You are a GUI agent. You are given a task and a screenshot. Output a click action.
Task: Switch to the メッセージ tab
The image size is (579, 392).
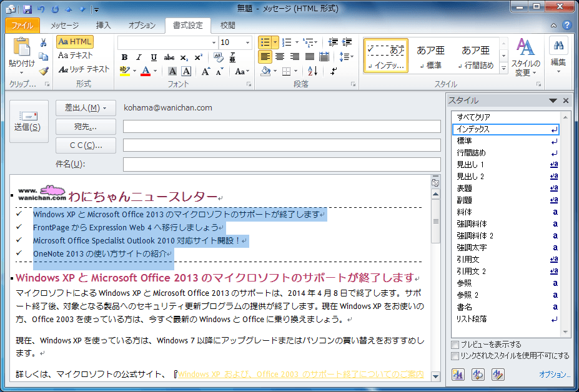point(64,26)
